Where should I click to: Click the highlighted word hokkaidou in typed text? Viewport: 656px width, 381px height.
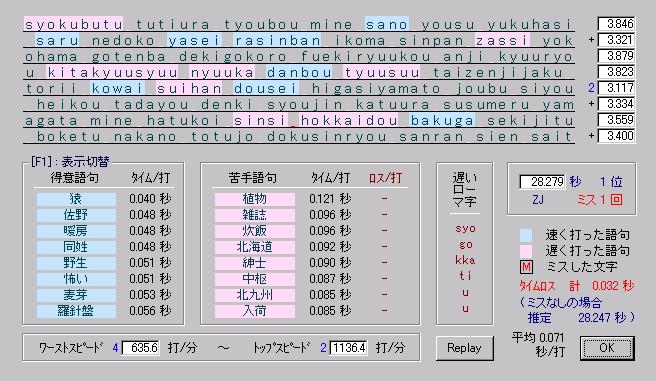348,120
